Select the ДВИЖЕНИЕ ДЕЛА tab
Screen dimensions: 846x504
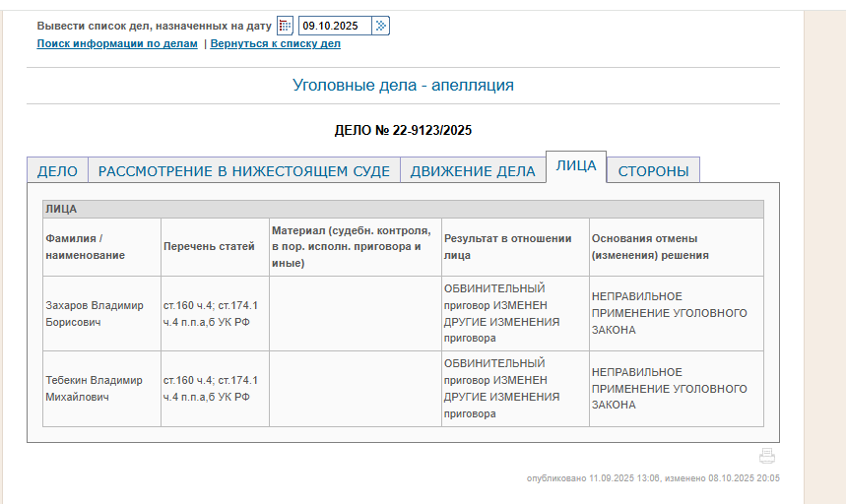click(x=473, y=170)
